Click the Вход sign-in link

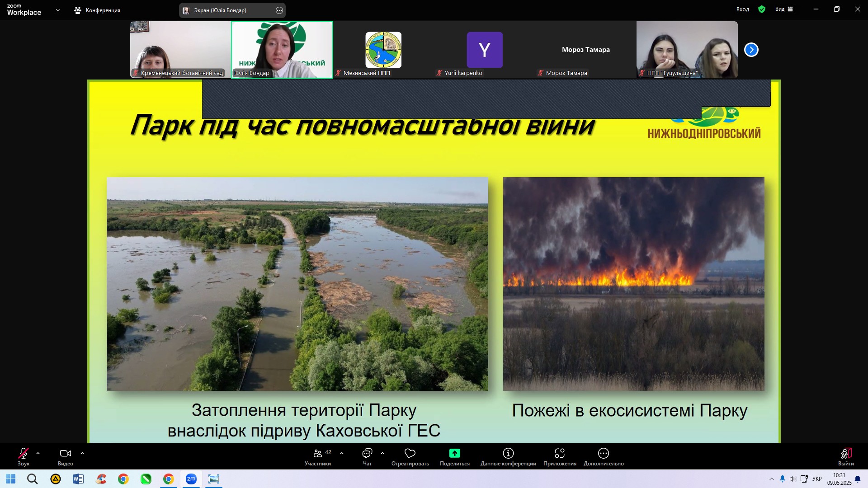[742, 9]
